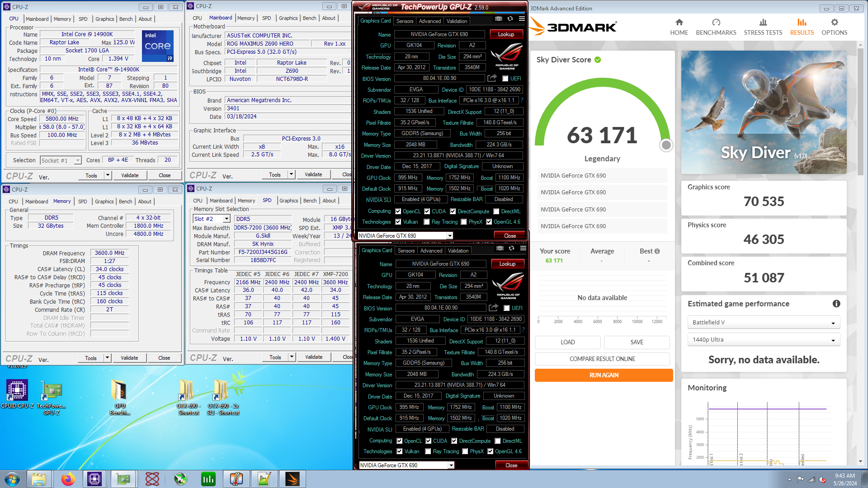Toggle CUDA checkbox in upper GPU-Z window
Screen dimensions: 868x488
(x=427, y=211)
